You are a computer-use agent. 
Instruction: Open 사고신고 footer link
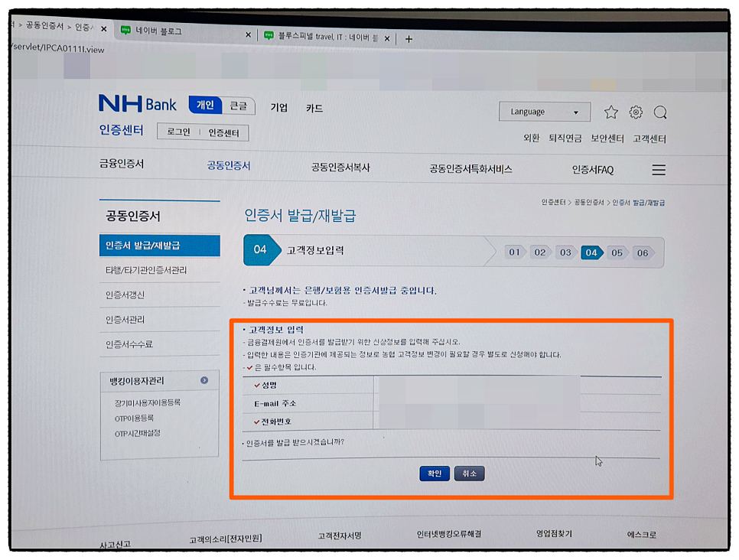click(115, 544)
